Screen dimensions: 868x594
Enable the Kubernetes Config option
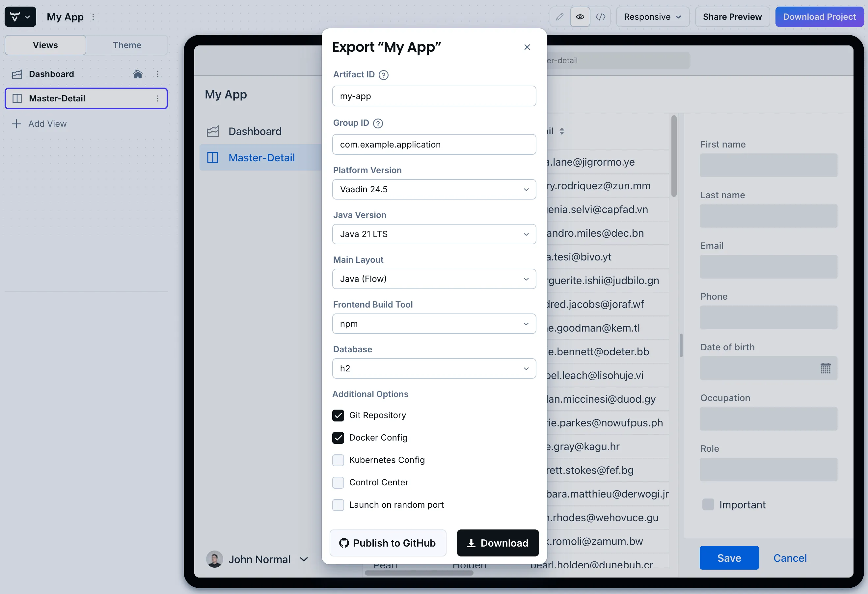click(x=338, y=460)
